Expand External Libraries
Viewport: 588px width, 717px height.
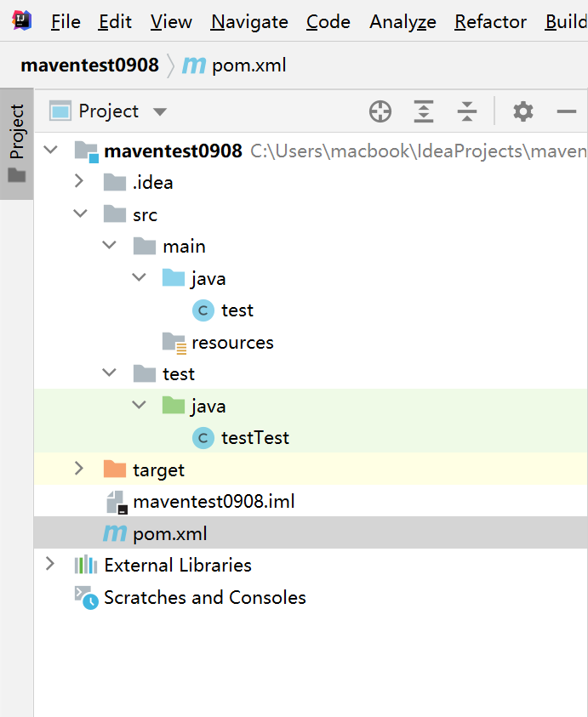(50, 564)
